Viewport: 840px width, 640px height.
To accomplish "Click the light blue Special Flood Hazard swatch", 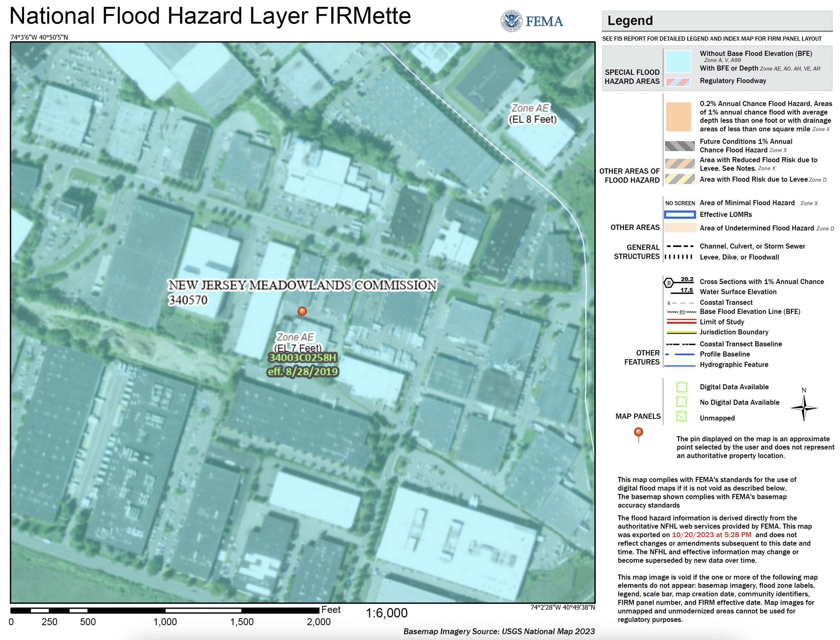I will pyautogui.click(x=678, y=61).
